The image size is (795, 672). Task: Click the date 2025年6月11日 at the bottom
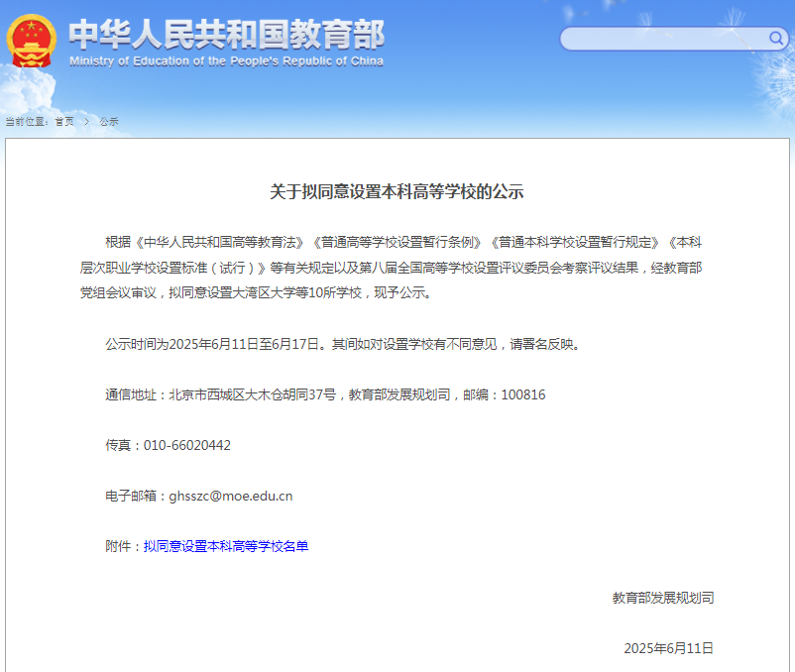(668, 648)
